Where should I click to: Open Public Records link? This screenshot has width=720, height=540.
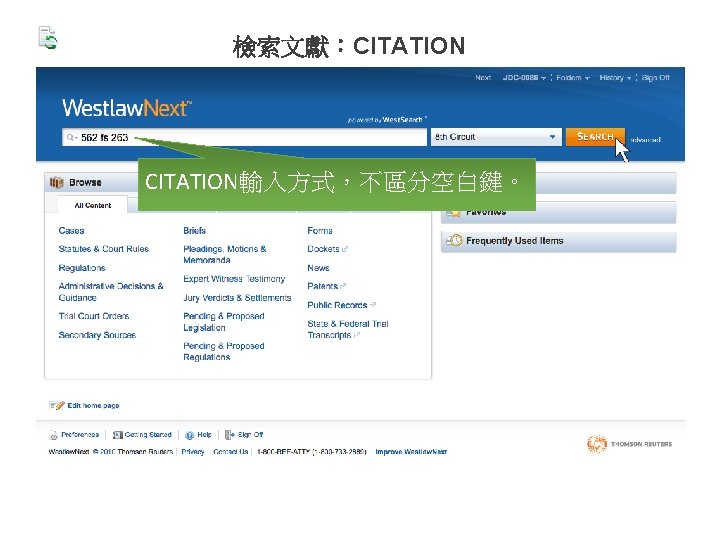[x=337, y=305]
